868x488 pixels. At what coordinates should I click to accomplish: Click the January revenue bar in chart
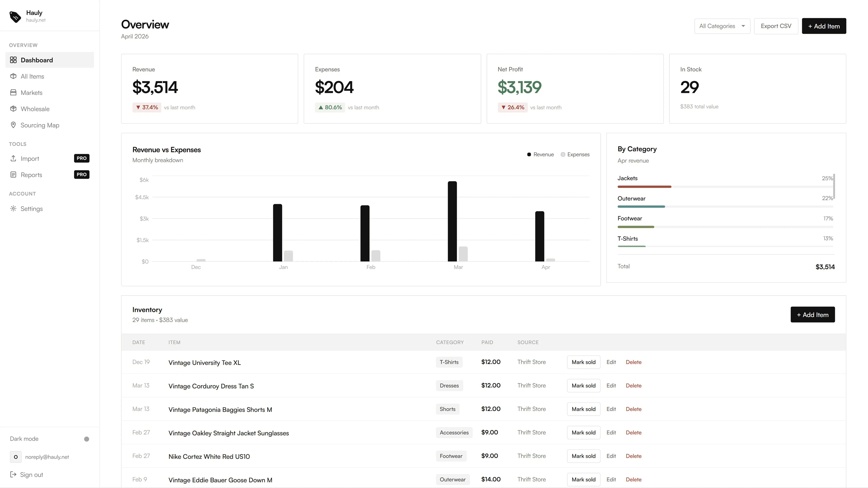[278, 233]
